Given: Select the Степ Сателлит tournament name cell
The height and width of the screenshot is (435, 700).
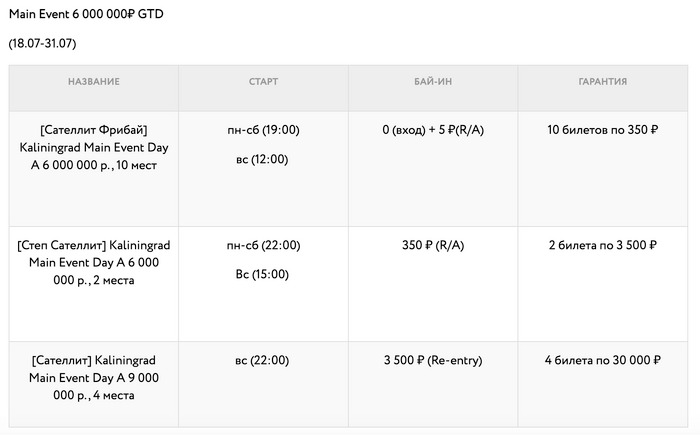Looking at the screenshot, I should 94,262.
